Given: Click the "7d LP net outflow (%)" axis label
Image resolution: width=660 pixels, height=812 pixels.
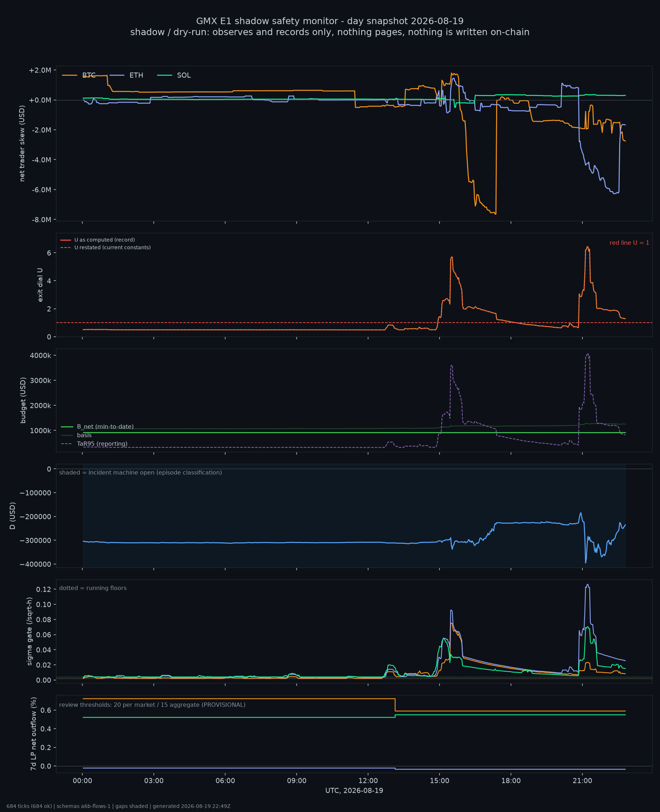Looking at the screenshot, I should (x=34, y=734).
